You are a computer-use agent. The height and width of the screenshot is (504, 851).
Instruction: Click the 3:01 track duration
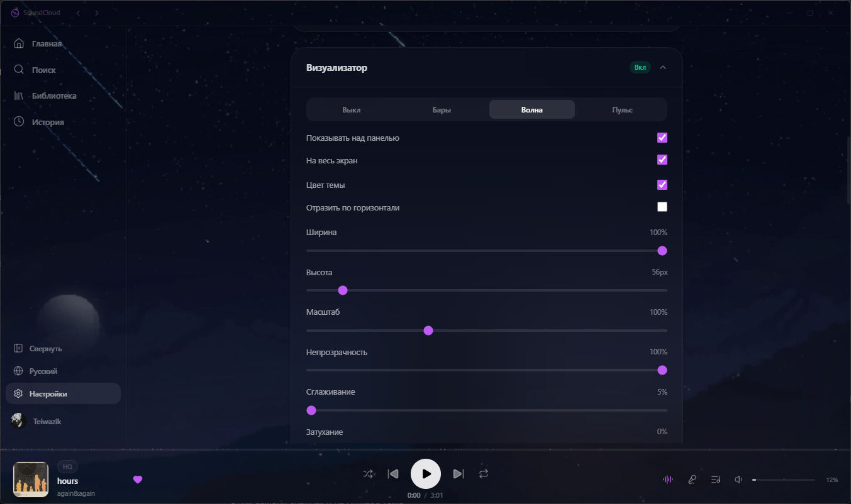[437, 495]
